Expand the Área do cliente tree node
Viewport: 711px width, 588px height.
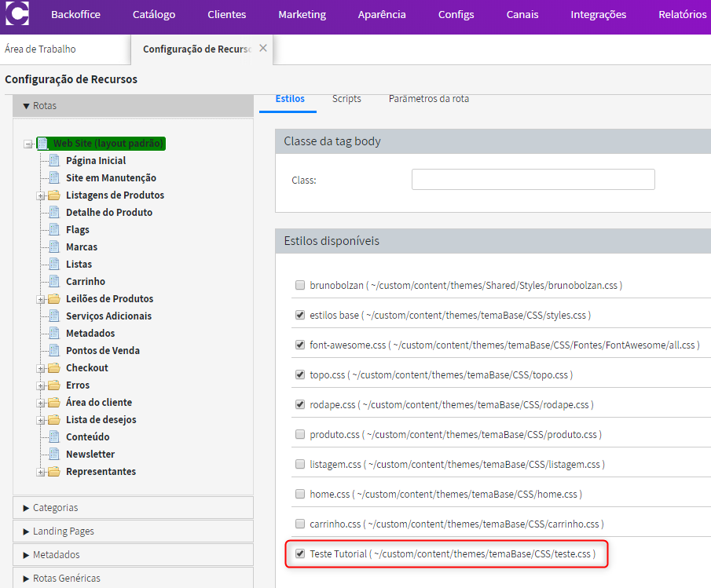tap(40, 404)
